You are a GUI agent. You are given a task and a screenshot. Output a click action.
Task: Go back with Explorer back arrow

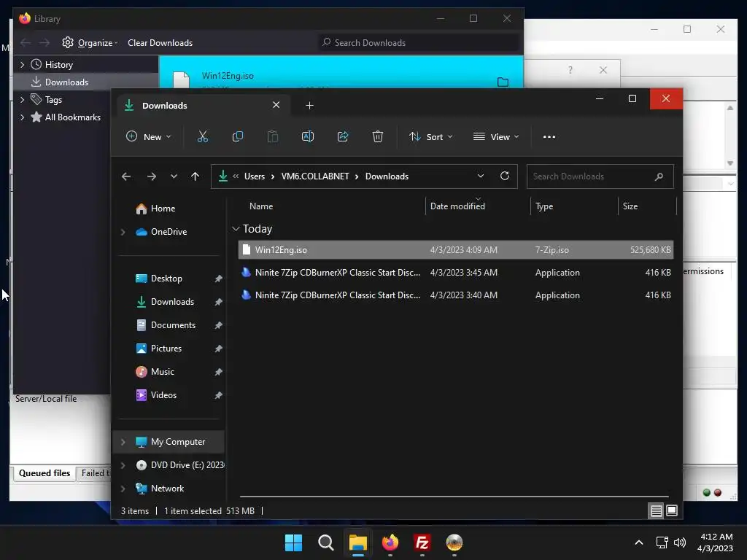pos(126,176)
